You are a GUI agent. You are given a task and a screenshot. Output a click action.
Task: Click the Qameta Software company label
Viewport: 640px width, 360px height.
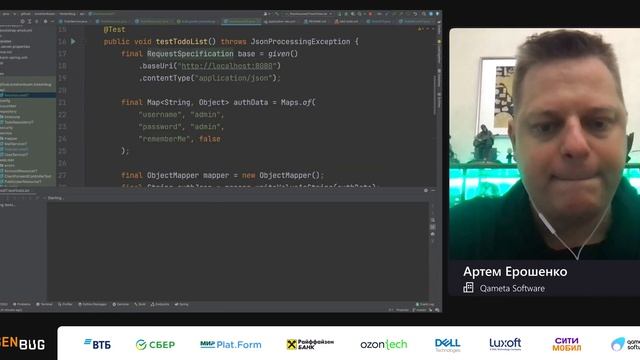tap(512, 288)
